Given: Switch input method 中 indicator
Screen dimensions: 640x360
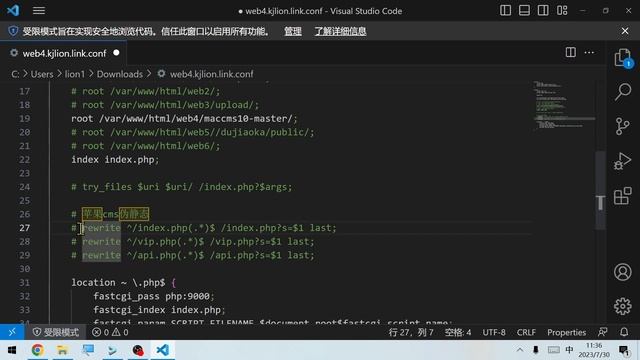Looking at the screenshot, I should (569, 350).
